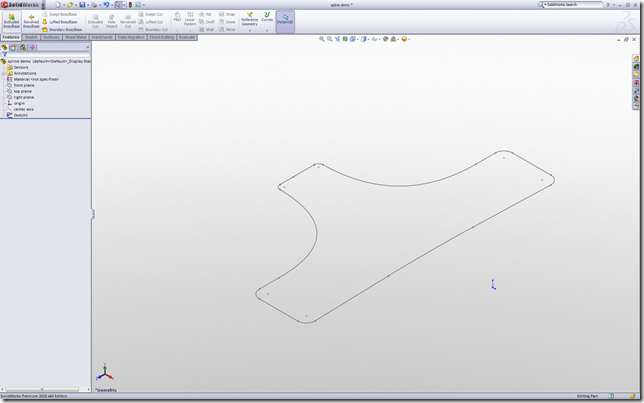Select center axis in the tree
The height and width of the screenshot is (403, 644).
click(x=21, y=109)
